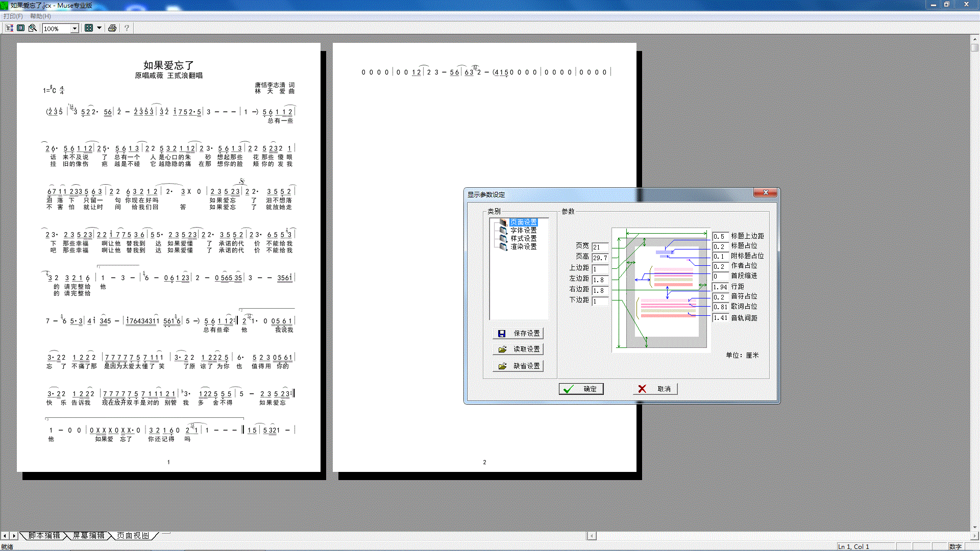Viewport: 980px width, 551px height.
Task: Click the line spacing adjust toolbar icon
Action: (x=9, y=28)
